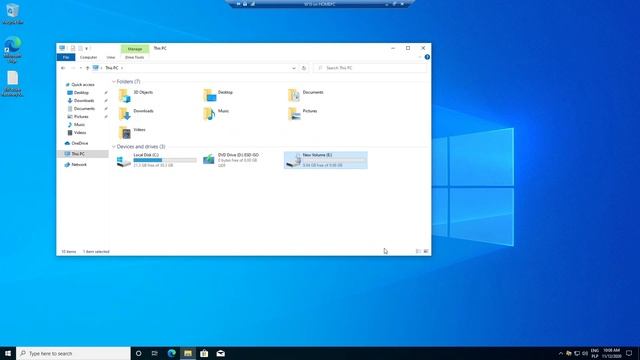Screen dimensions: 640x360
Task: Open the 3D Objects folder
Action: tap(136, 96)
